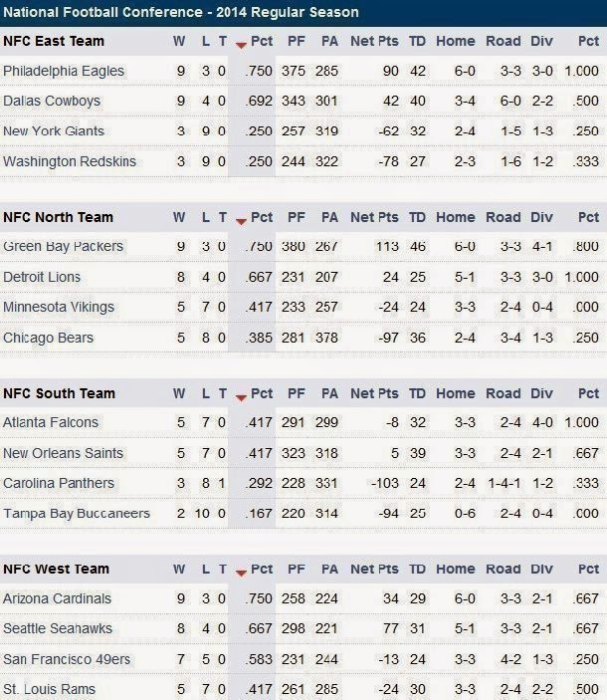Sort NFC North by Div column header

(541, 217)
